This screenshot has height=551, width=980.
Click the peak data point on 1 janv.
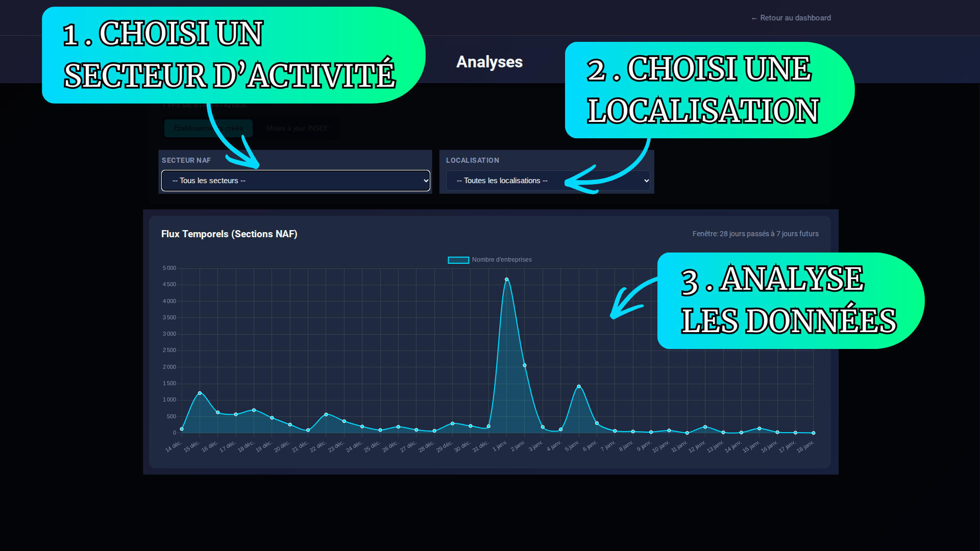coord(506,279)
